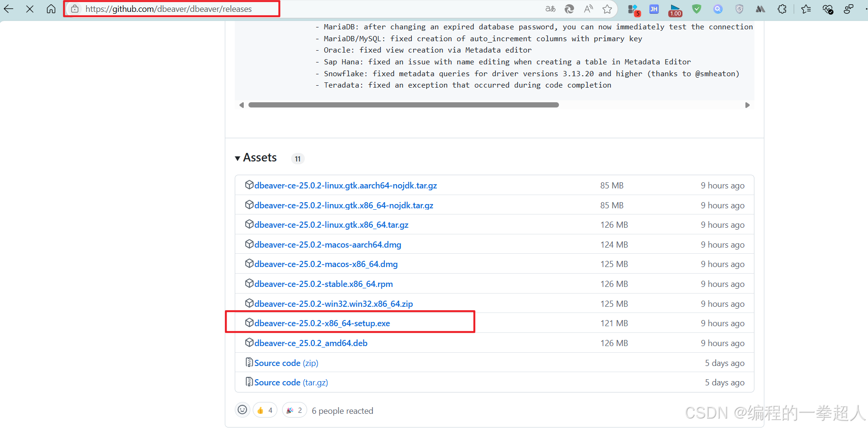Download Source code (zip)

(286, 363)
